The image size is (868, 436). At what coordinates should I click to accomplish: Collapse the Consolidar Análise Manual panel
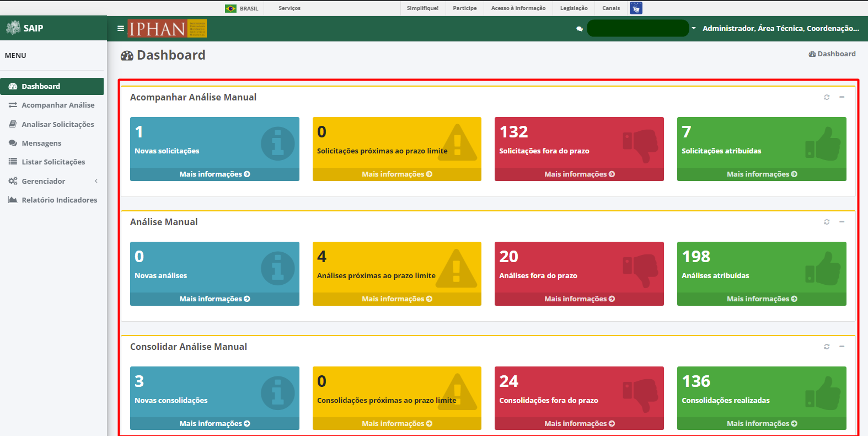click(842, 347)
